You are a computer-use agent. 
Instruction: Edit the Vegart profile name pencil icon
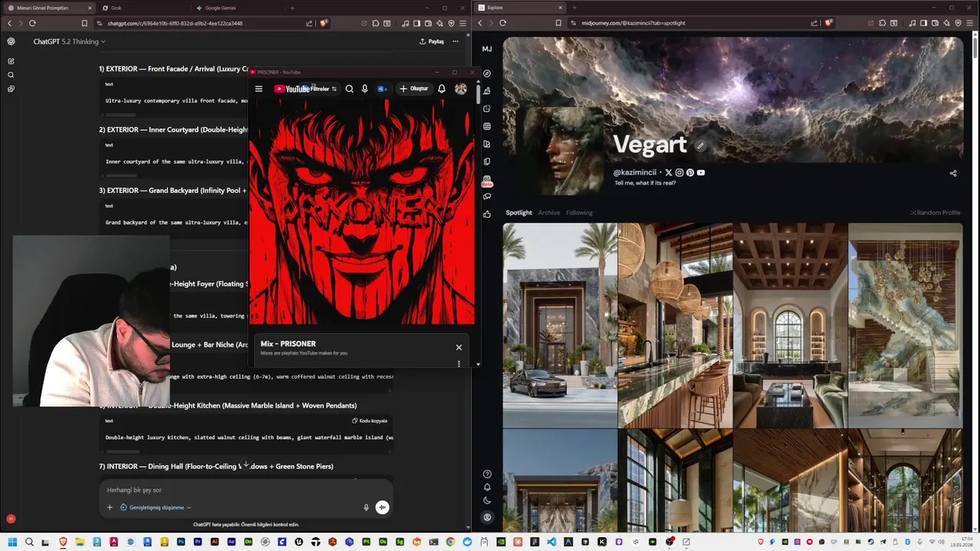click(700, 145)
